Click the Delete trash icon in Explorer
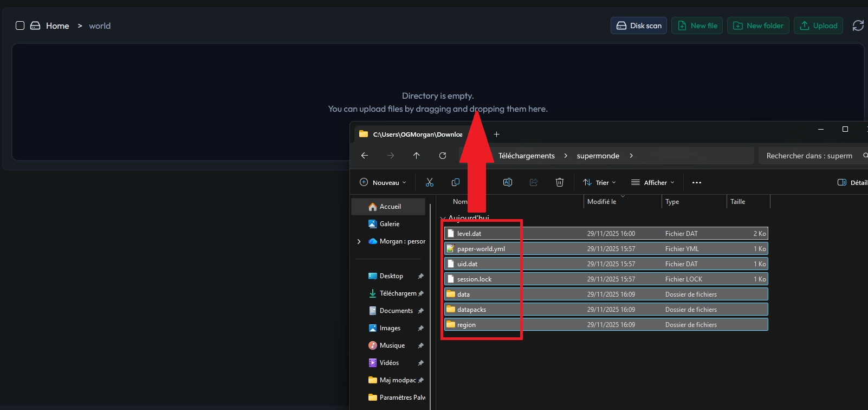Screen dimensions: 868x410 point(560,183)
